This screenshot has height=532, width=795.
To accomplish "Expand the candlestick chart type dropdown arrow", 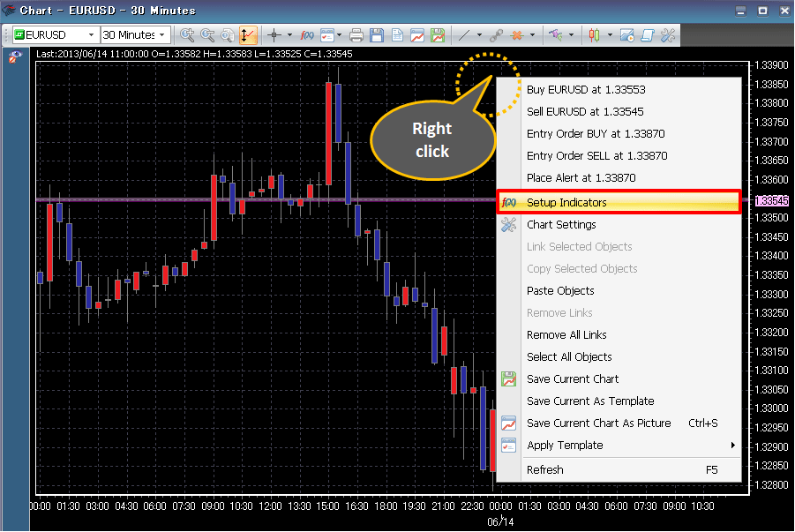I will point(610,35).
